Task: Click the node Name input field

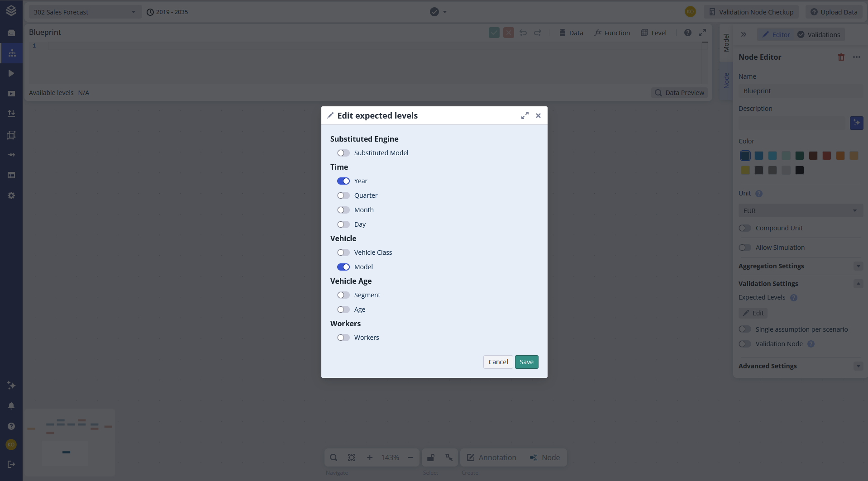Action: pos(800,91)
